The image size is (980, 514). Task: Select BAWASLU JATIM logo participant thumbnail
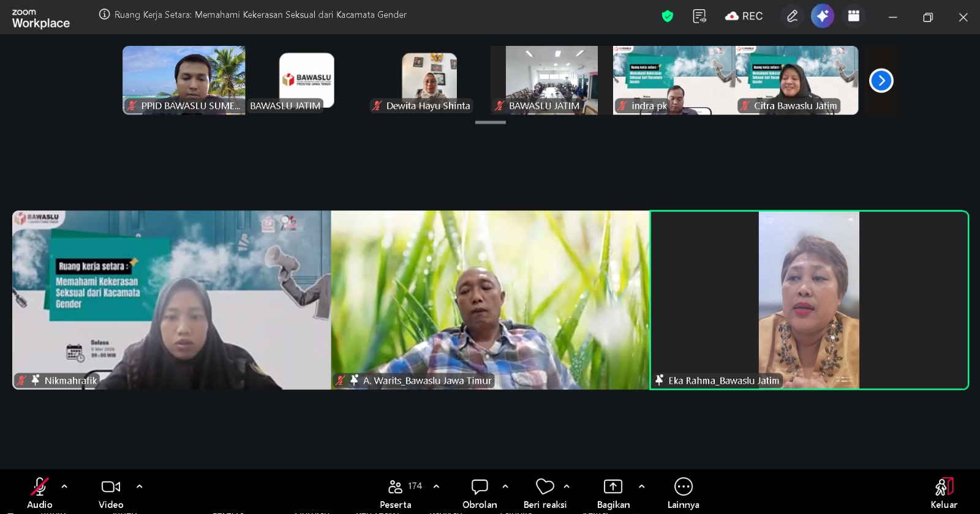click(x=306, y=80)
